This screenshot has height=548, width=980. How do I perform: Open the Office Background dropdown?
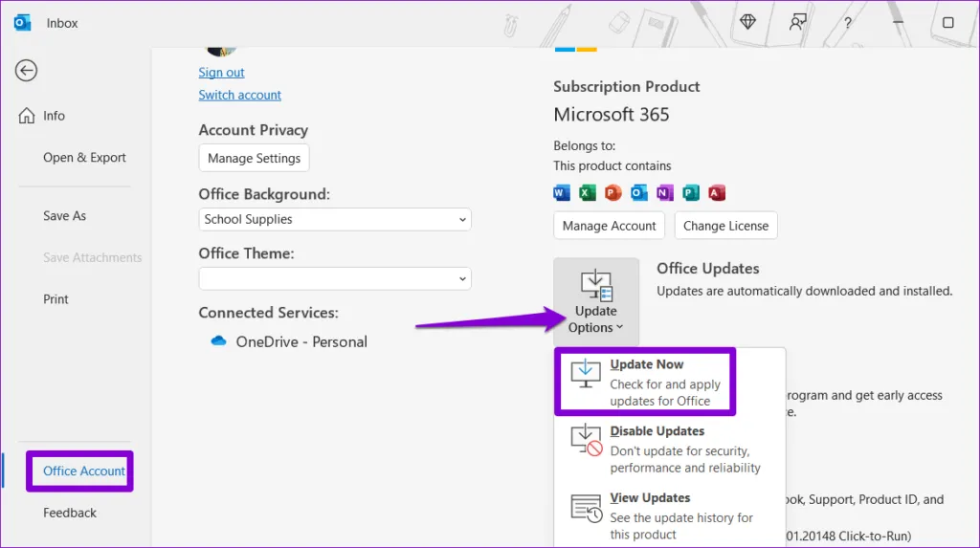[335, 219]
